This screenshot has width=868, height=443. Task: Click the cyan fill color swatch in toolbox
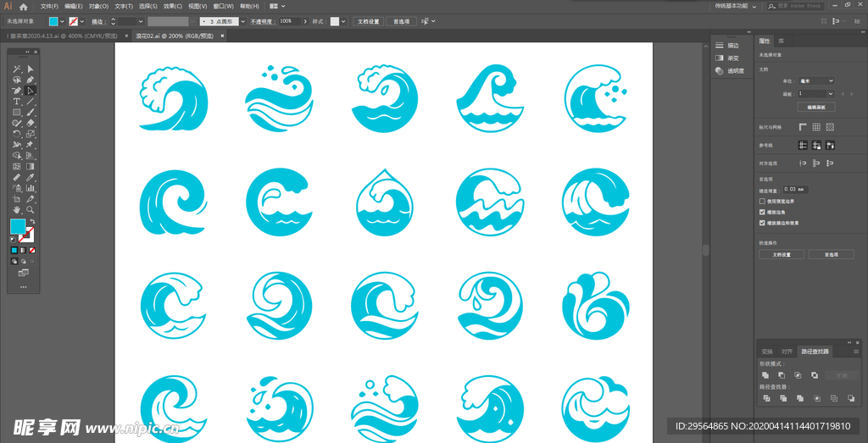tap(17, 226)
